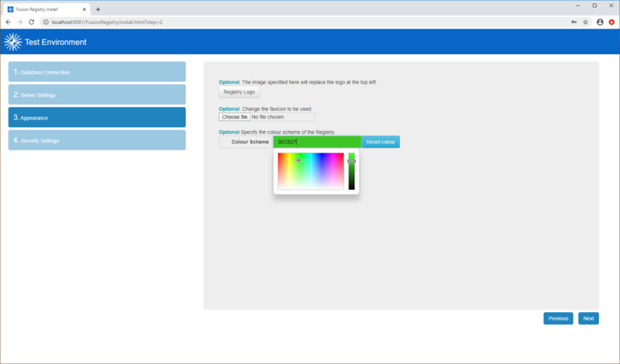Open step 4 Security Settings

[97, 140]
